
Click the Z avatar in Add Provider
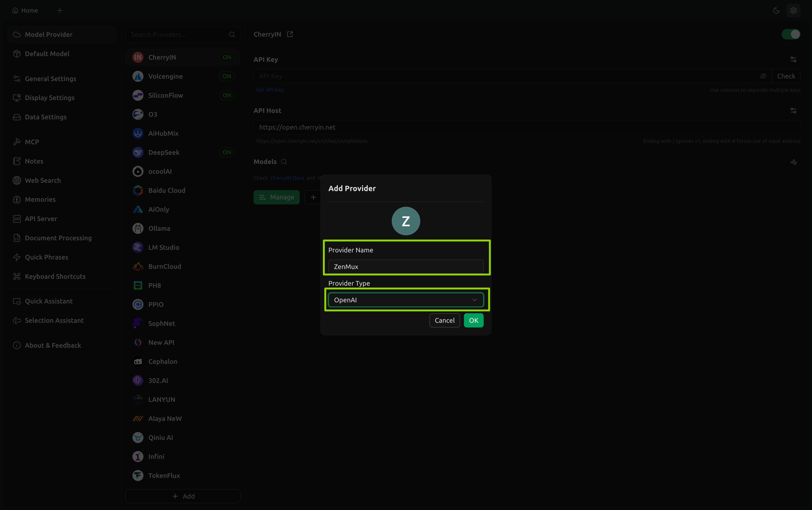[x=406, y=221]
